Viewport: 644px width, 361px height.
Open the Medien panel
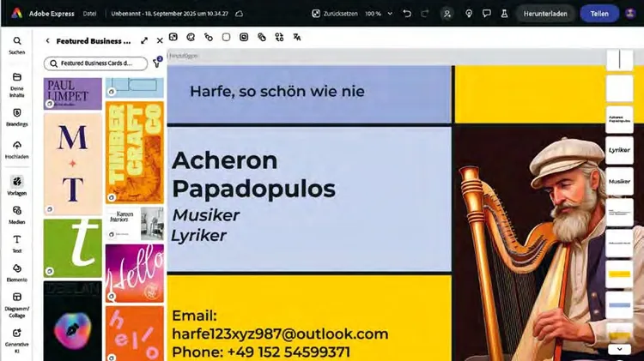tap(17, 214)
